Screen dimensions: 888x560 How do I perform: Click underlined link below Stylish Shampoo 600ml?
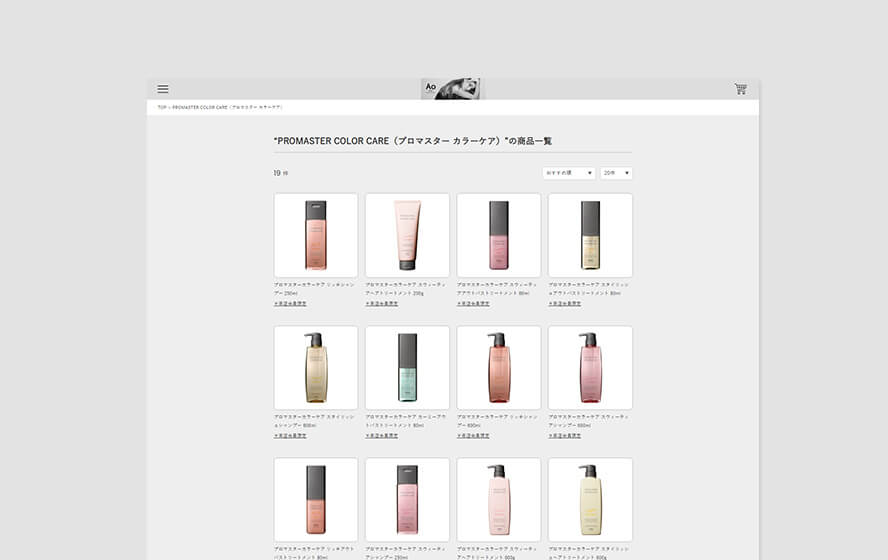290,436
